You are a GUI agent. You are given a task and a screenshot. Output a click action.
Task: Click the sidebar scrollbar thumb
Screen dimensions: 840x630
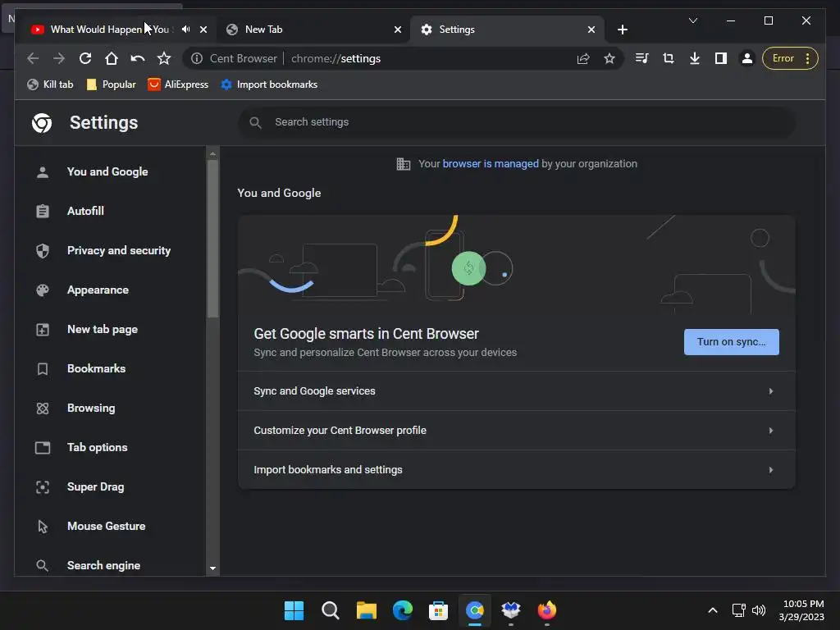point(212,239)
